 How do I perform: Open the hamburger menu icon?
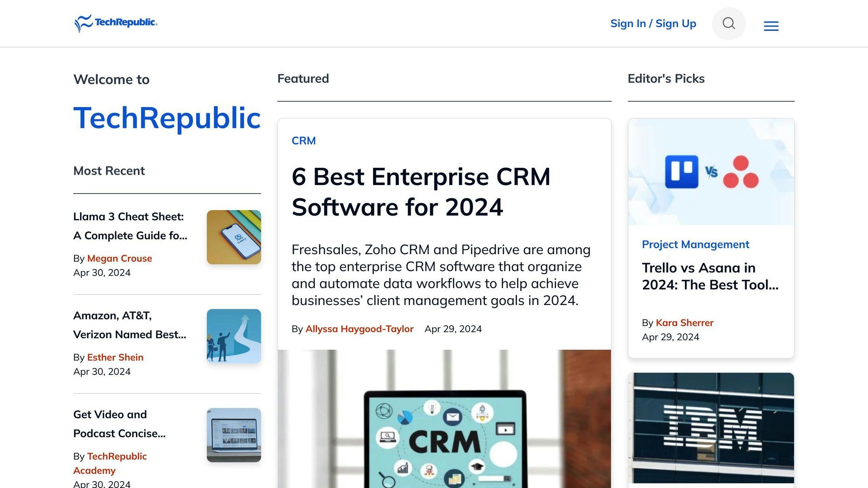coord(771,26)
